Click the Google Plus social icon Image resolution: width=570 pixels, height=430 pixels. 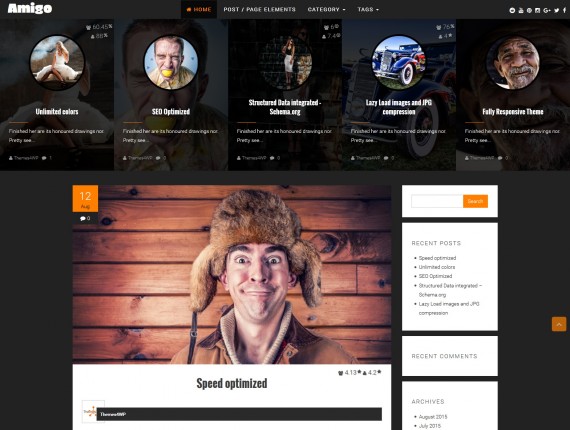547,11
